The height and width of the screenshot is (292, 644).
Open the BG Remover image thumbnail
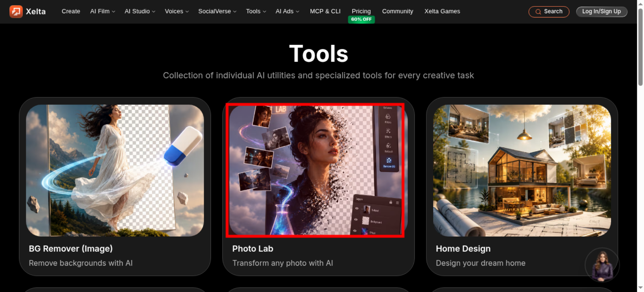(x=115, y=170)
